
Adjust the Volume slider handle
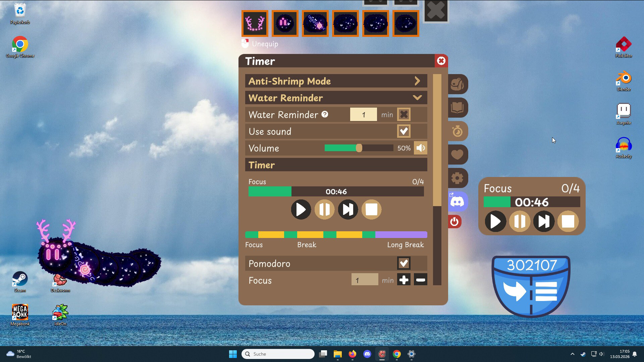pos(359,148)
